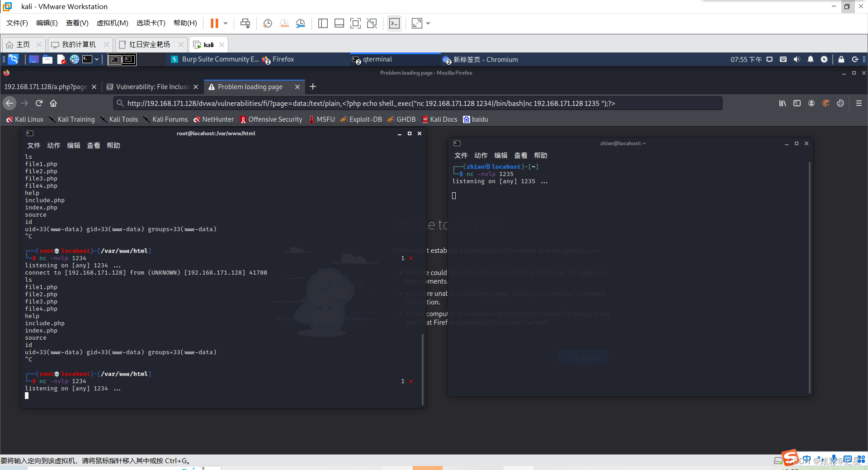Open the VMware console view button
The image size is (868, 470).
394,23
